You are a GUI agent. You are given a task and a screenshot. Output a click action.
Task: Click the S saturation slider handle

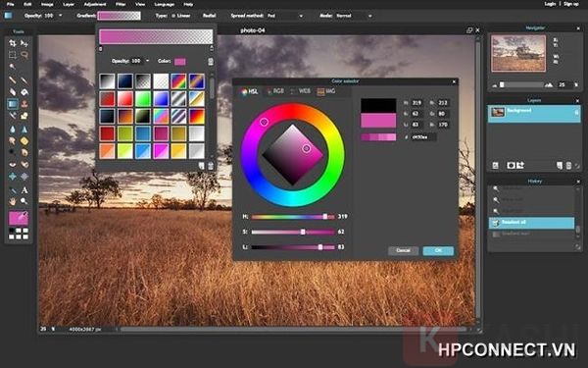click(303, 232)
